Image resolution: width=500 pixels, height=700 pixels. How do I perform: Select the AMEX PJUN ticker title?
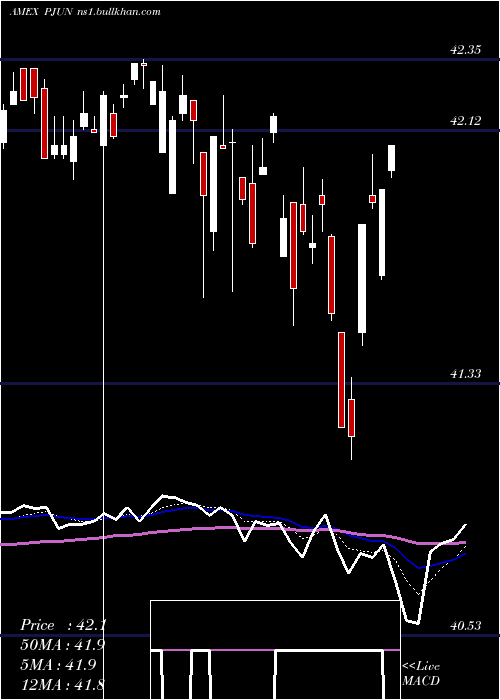tap(40, 12)
